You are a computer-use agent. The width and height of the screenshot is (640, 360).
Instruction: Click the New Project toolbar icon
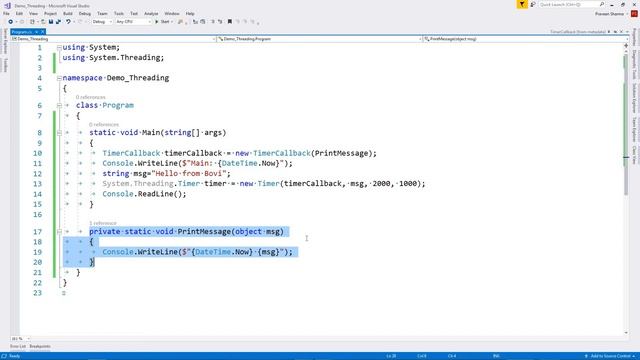coord(32,22)
